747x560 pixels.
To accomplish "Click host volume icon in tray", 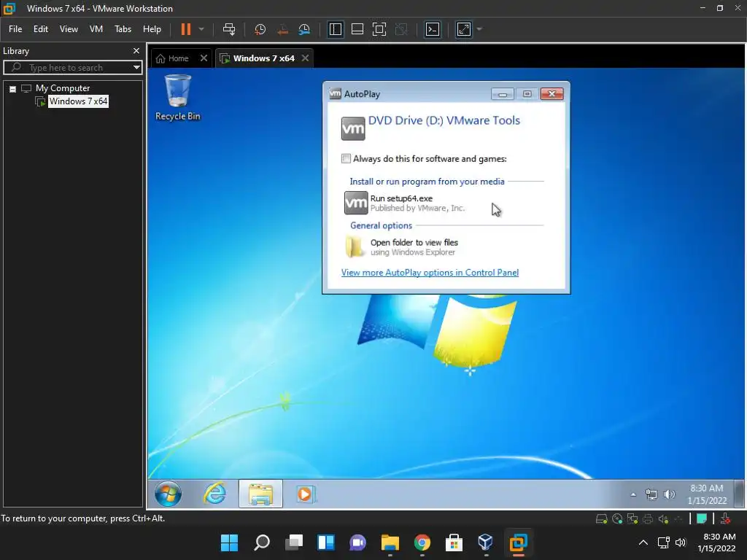I will [681, 542].
